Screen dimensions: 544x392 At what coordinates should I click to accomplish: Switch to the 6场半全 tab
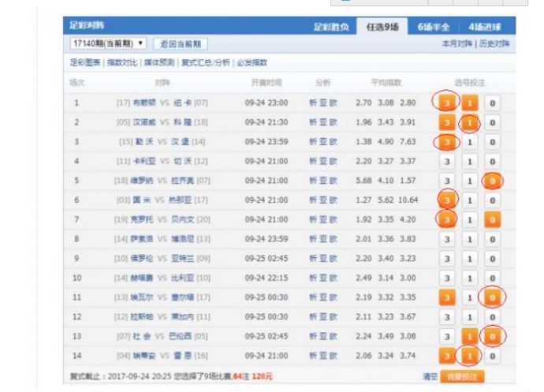pyautogui.click(x=434, y=27)
